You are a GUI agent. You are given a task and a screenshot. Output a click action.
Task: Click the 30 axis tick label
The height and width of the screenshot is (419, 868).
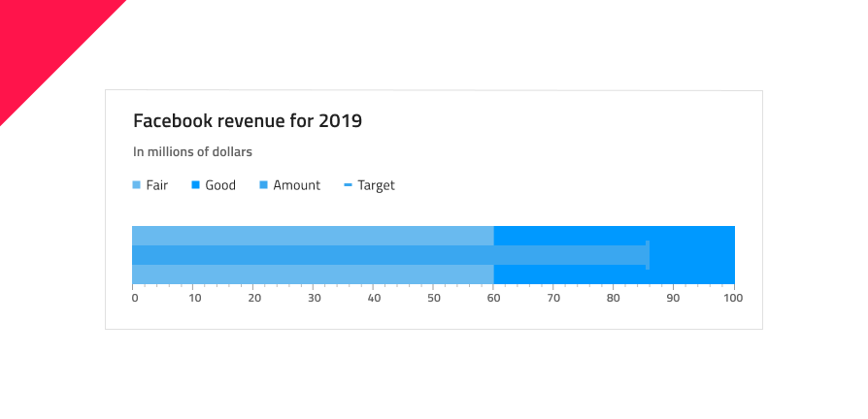click(314, 299)
